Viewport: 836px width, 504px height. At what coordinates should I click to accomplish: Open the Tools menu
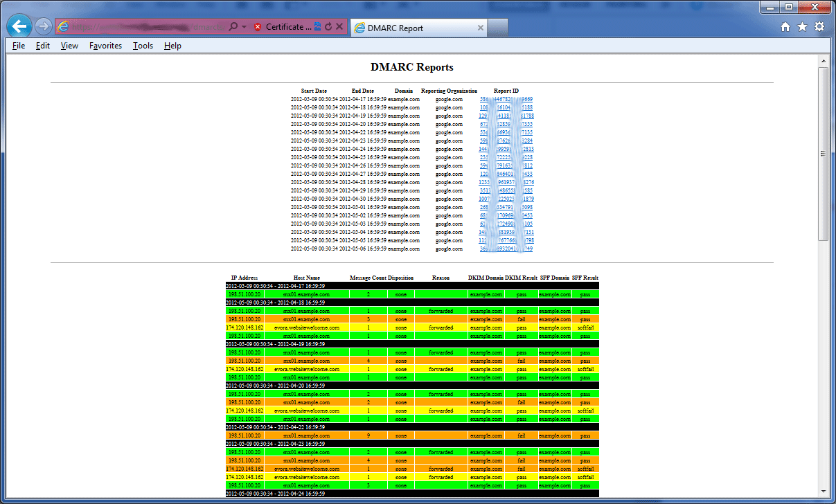[x=143, y=46]
